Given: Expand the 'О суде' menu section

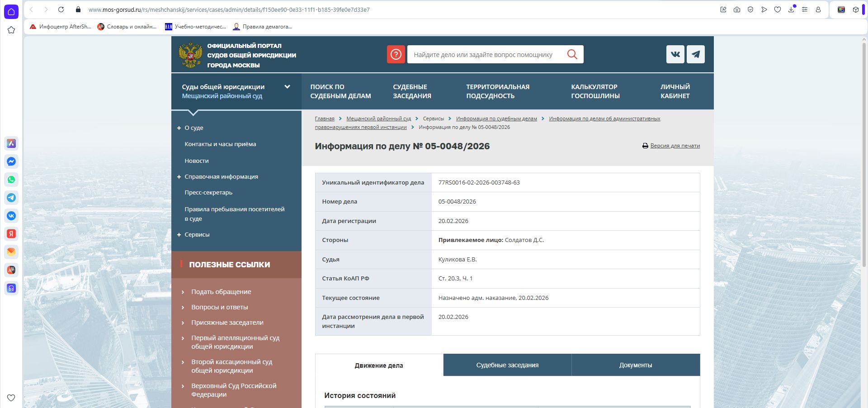Looking at the screenshot, I should point(179,128).
